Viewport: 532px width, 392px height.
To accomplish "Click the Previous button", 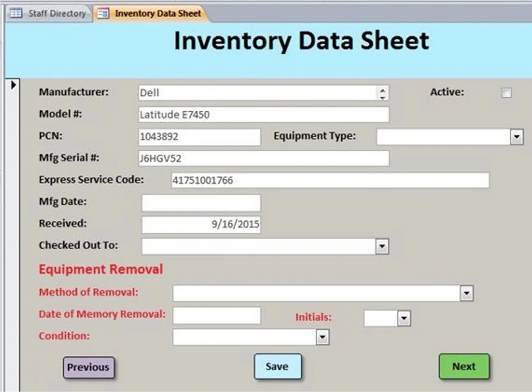I will pos(88,367).
